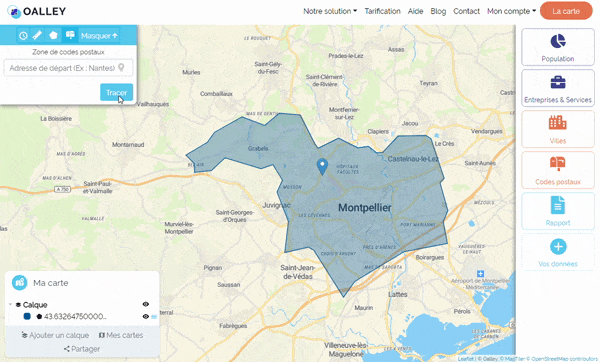Viewport: 600px width, 362px height.
Task: Collapse tool panel with Masquer
Action: (x=99, y=36)
